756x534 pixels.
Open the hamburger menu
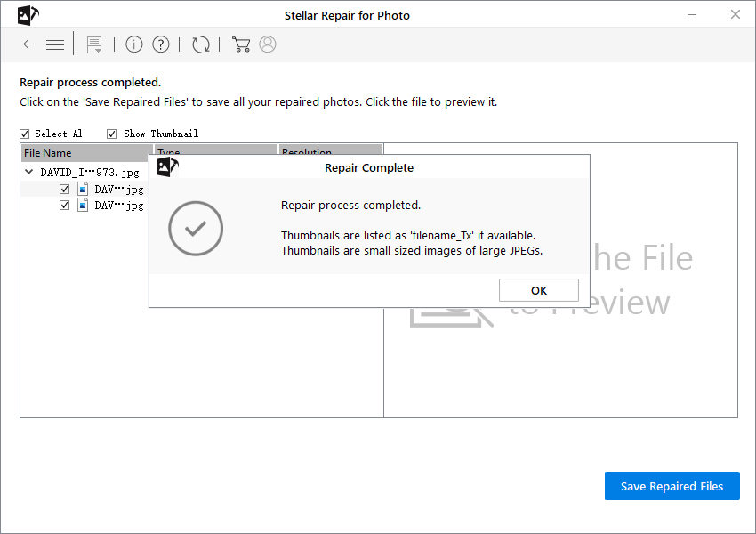tap(55, 44)
